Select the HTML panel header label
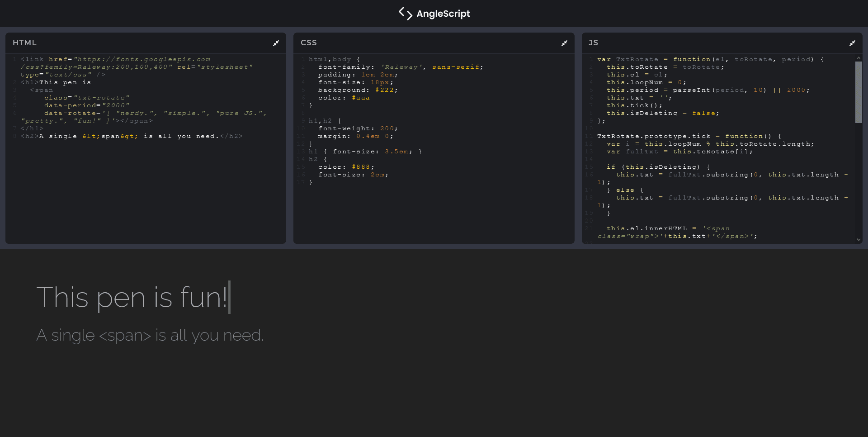868x437 pixels. point(24,43)
